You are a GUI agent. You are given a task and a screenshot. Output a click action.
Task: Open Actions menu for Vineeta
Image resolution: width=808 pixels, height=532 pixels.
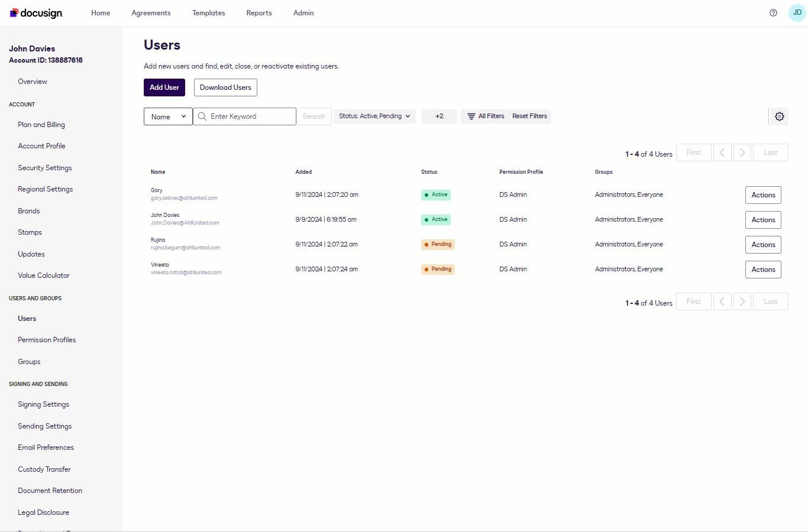(763, 270)
